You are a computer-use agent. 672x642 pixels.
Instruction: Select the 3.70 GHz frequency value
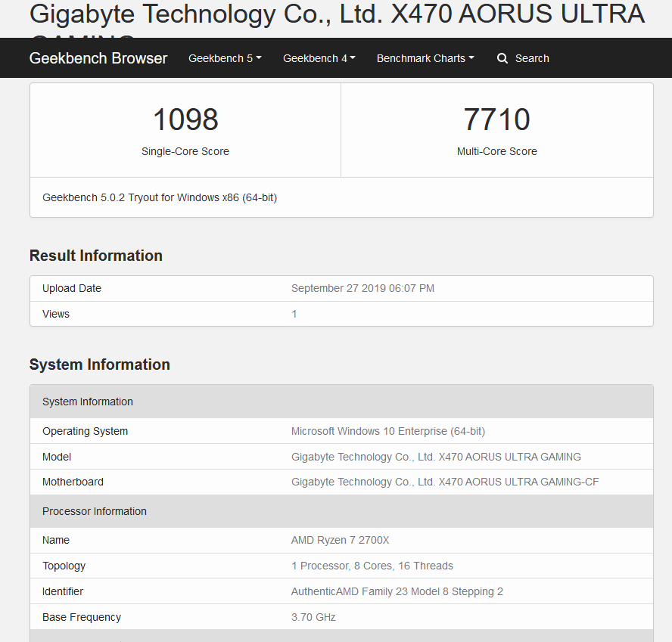pyautogui.click(x=314, y=617)
